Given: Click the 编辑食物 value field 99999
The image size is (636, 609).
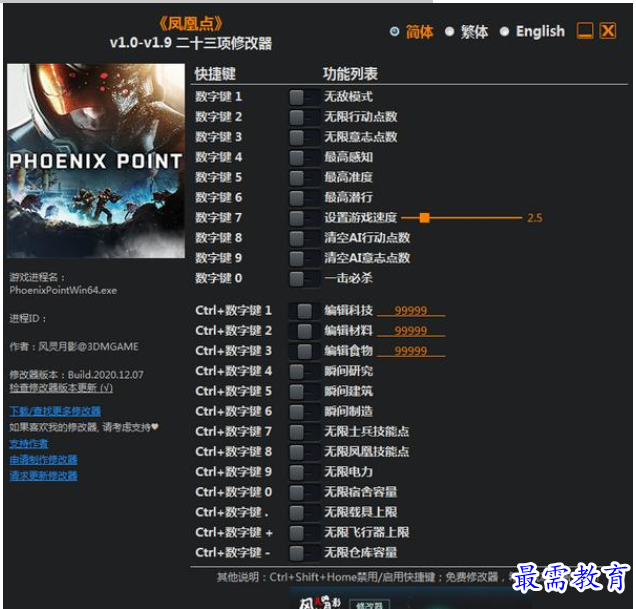Looking at the screenshot, I should 411,351.
